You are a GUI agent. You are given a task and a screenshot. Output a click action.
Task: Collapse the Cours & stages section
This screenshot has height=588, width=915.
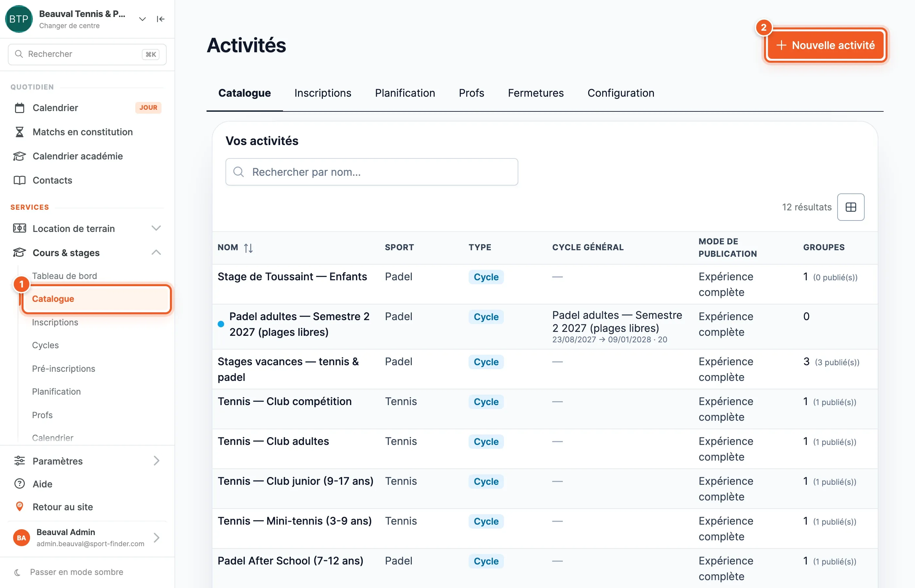[87, 253]
